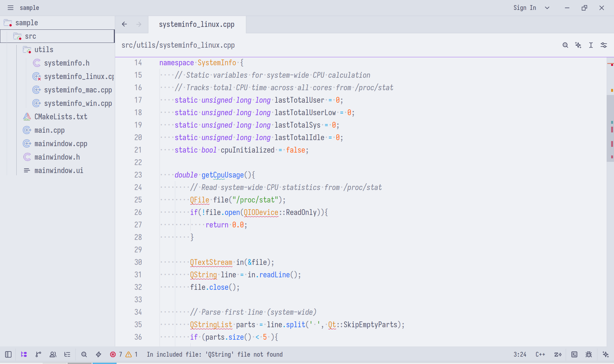Open diagnostics showing 7 errors

point(116,354)
